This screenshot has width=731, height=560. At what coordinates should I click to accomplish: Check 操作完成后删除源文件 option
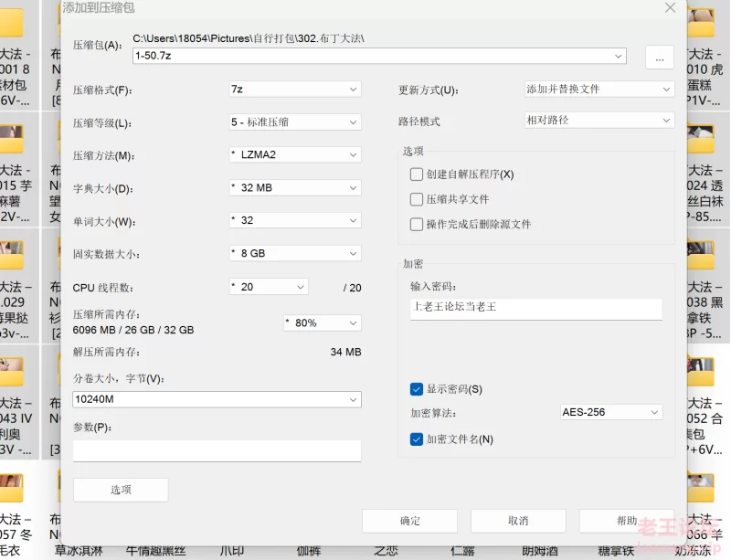(x=417, y=225)
